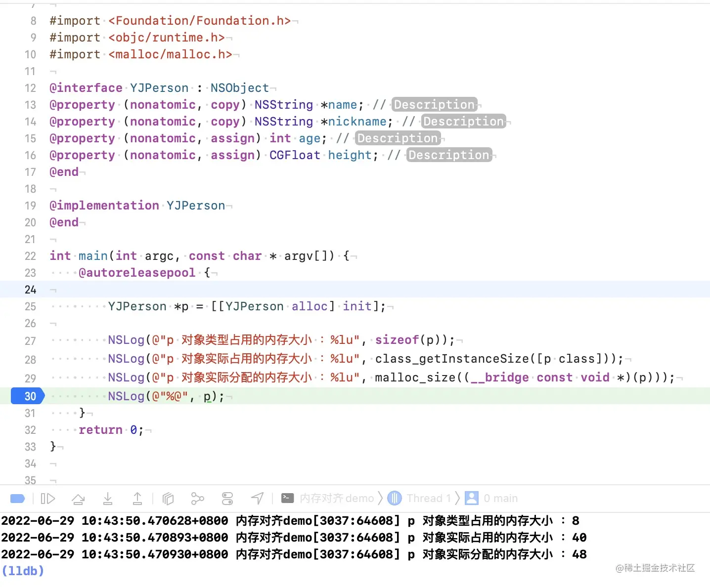Click the Thread icon in debug bar
The image size is (710, 588).
point(395,498)
